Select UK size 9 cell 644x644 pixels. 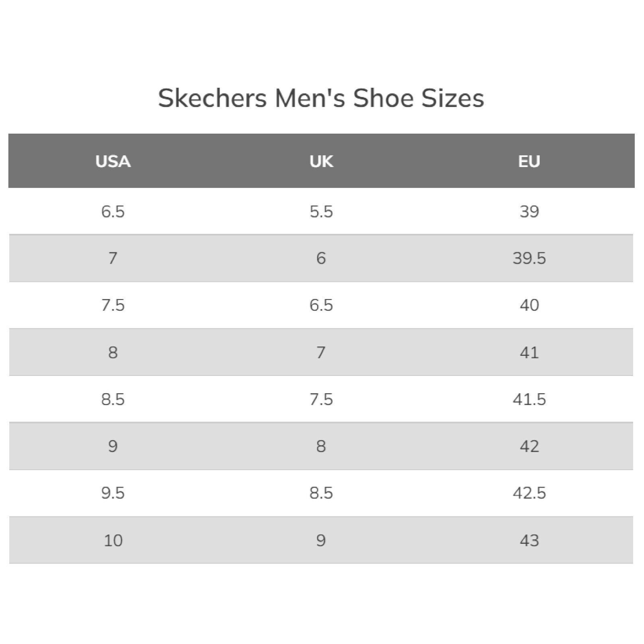[321, 541]
